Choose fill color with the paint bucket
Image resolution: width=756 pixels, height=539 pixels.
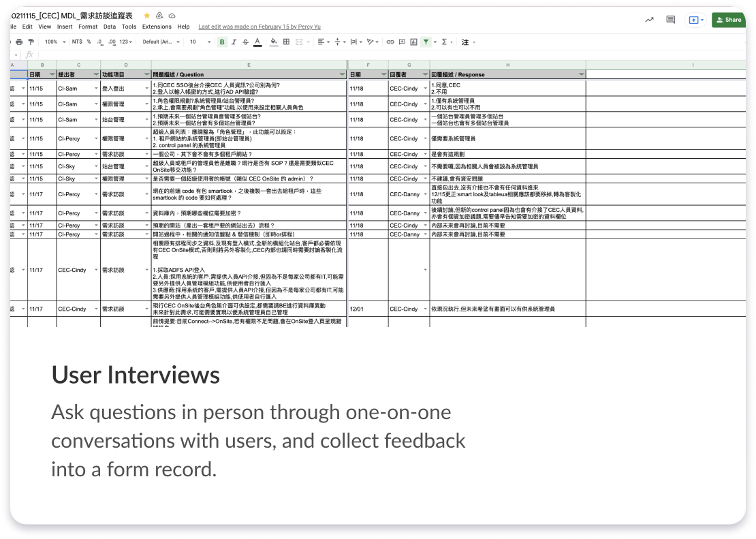coord(274,42)
